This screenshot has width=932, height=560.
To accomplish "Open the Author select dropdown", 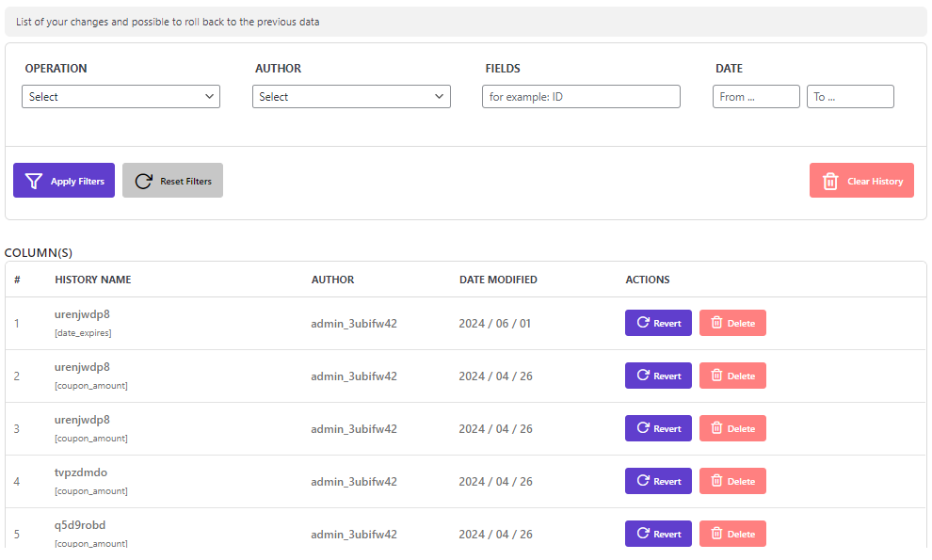I will [x=351, y=96].
